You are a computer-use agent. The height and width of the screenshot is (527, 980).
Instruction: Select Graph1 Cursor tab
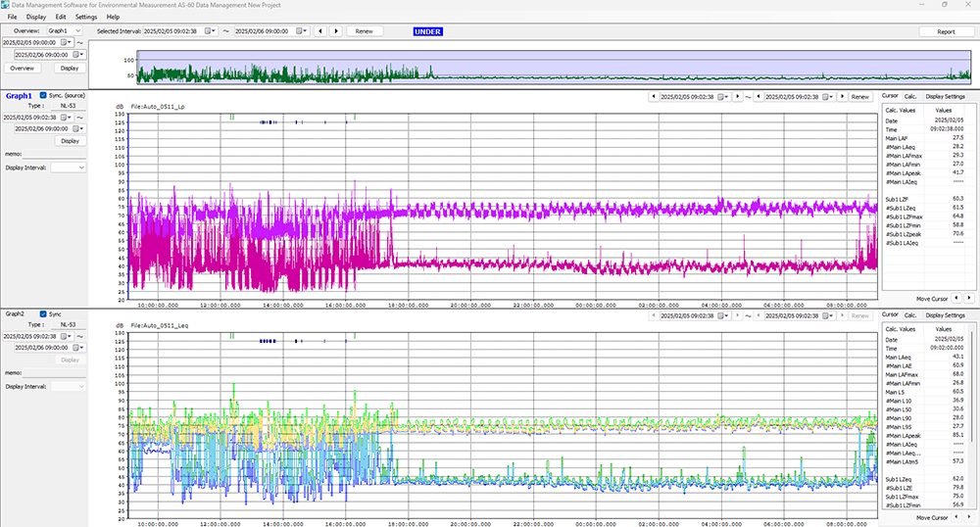coord(890,96)
